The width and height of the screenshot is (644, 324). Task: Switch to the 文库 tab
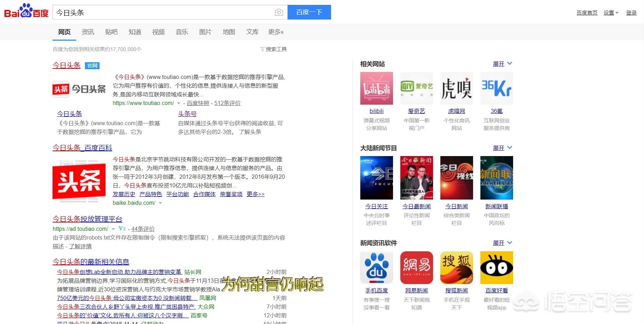pos(252,32)
